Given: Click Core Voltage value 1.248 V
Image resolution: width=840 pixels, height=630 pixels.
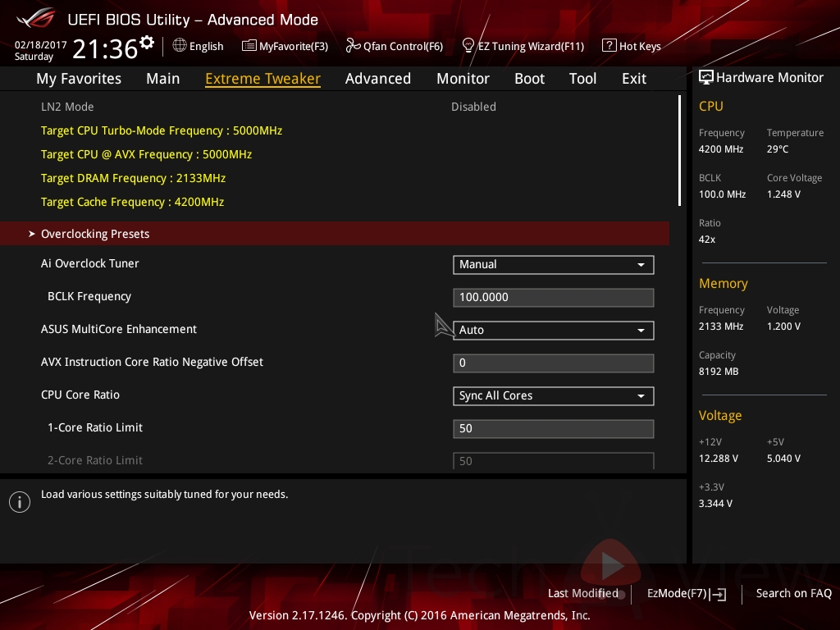Looking at the screenshot, I should [783, 194].
